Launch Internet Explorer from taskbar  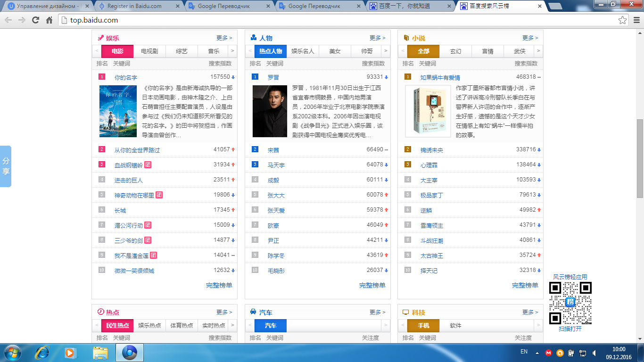pyautogui.click(x=43, y=353)
